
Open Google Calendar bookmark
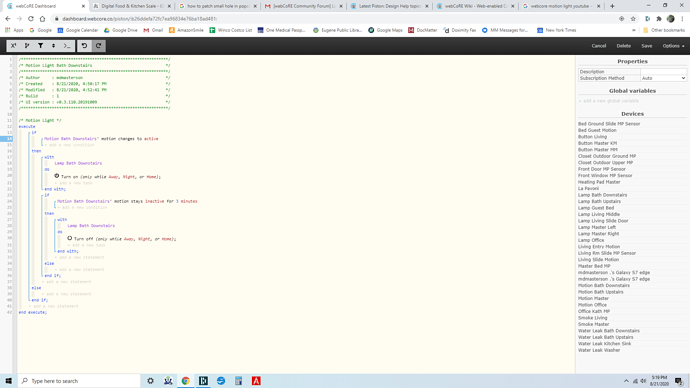pos(78,30)
